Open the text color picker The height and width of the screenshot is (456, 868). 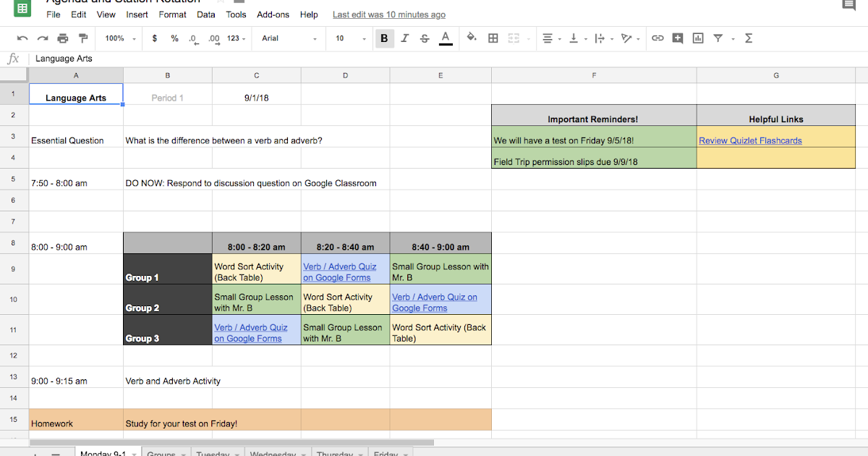[x=446, y=38]
